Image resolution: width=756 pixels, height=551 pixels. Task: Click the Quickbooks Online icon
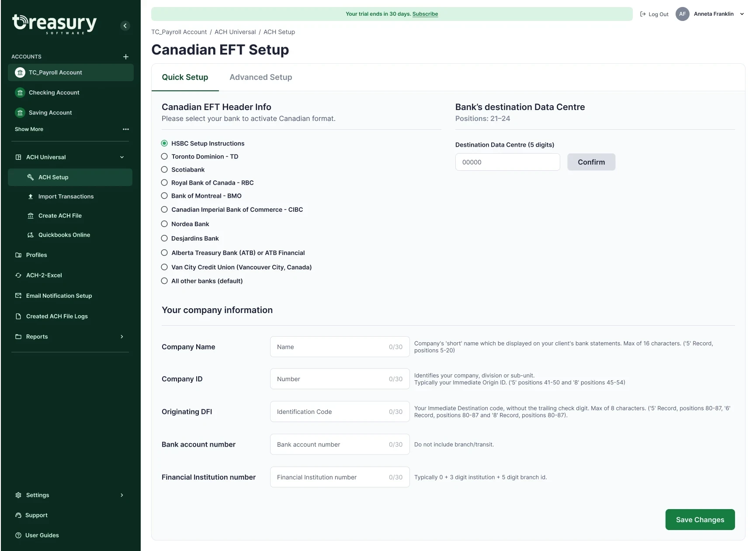pyautogui.click(x=31, y=235)
